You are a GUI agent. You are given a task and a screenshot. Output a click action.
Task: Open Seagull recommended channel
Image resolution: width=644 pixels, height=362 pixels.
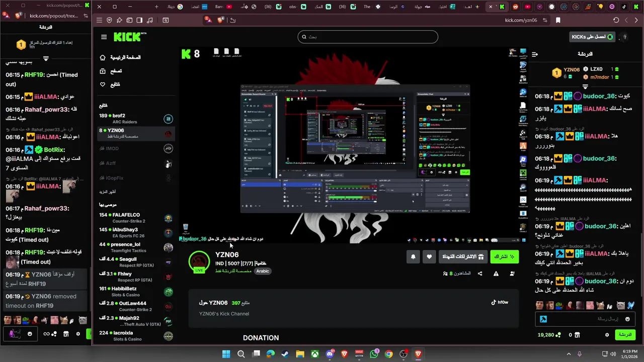pos(136,262)
